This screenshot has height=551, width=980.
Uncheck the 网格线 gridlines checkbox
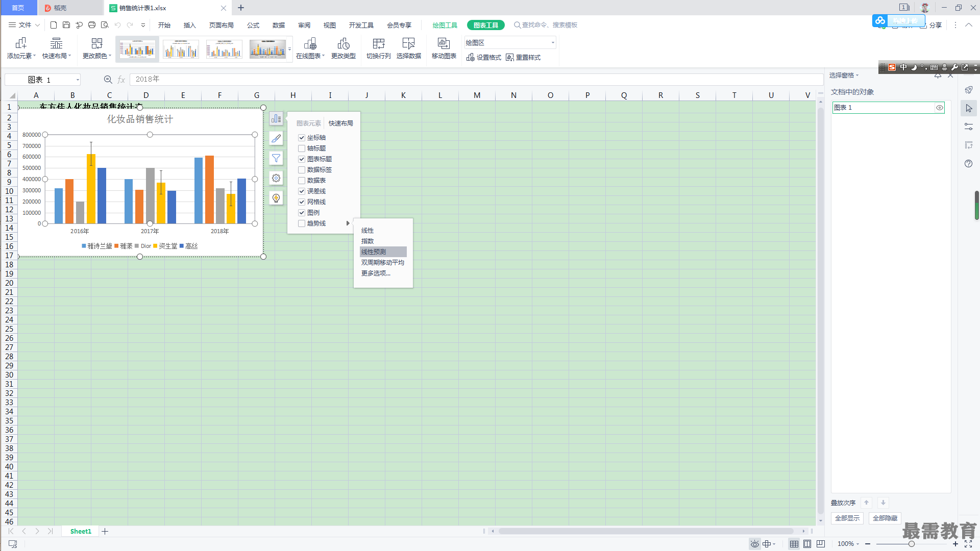point(302,202)
